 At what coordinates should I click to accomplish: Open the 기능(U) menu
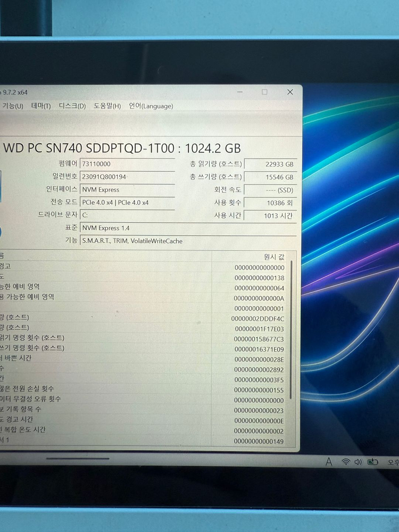pos(13,106)
